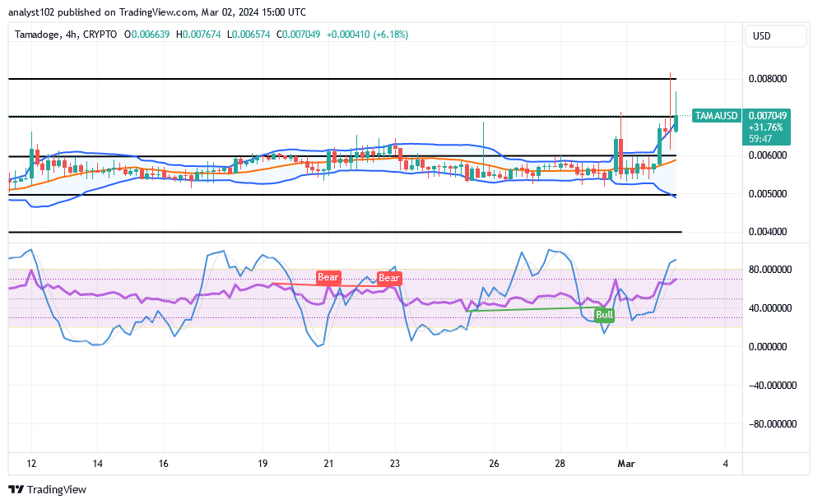This screenshot has height=504, width=818.
Task: Click the 0.008000 price axis label
Action: (x=768, y=79)
